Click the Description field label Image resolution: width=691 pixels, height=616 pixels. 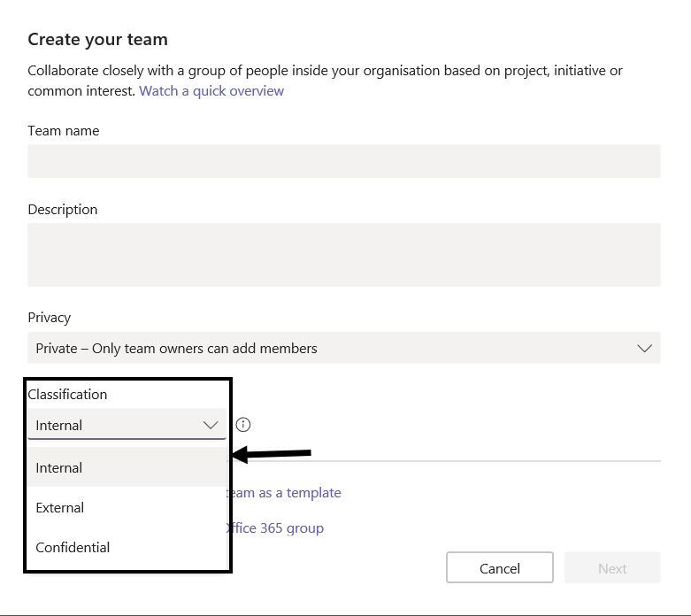pos(63,210)
